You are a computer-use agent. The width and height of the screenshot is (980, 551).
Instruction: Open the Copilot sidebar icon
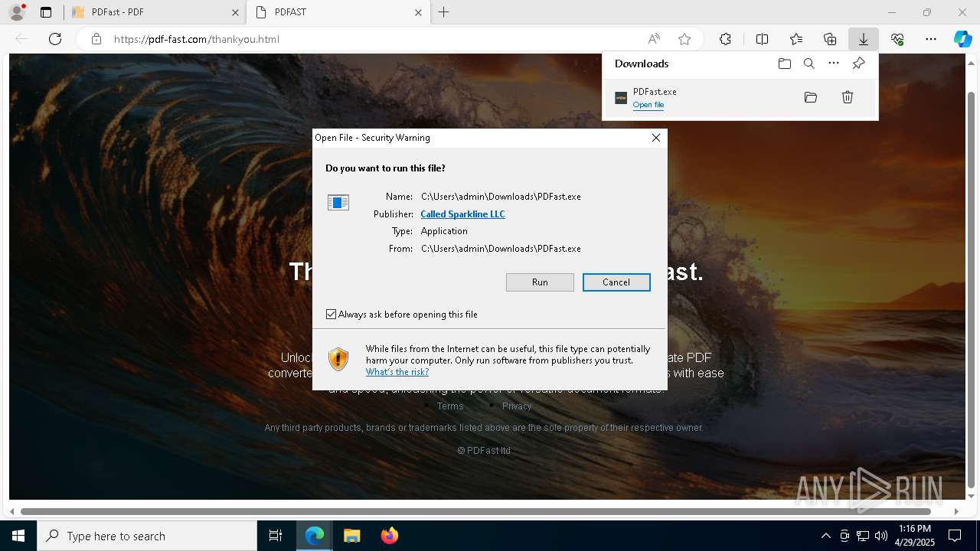[x=962, y=39]
